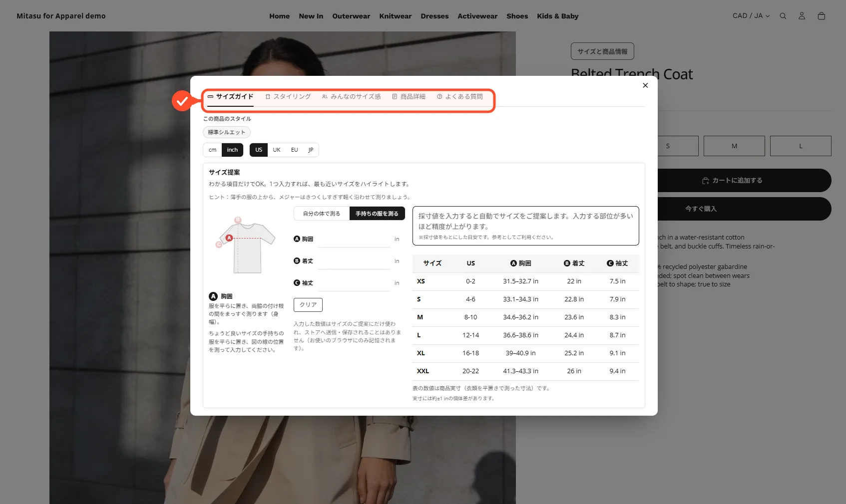
Task: Switch to the 商品詳細 tab
Action: point(409,97)
